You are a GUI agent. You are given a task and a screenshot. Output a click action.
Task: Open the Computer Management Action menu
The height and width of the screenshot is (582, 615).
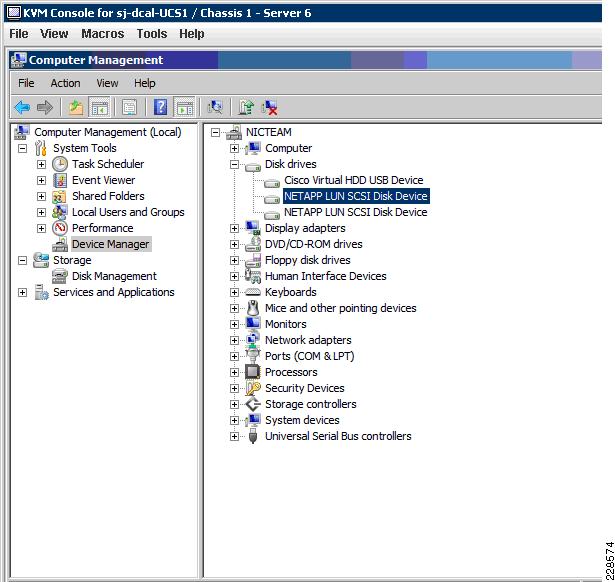65,83
